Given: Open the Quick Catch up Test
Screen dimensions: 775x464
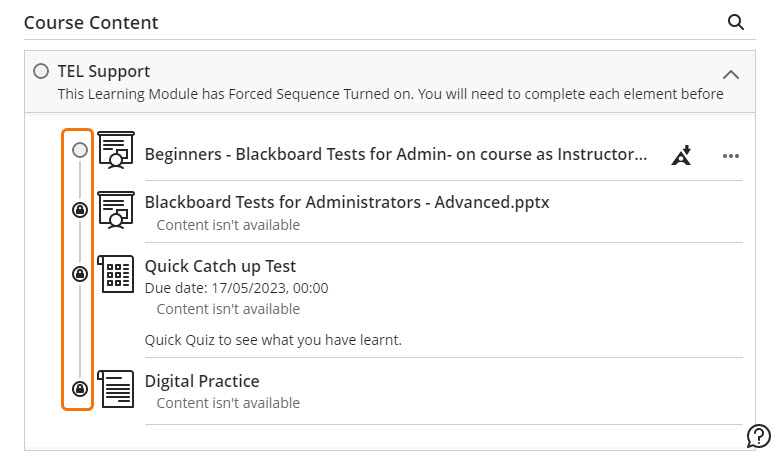Looking at the screenshot, I should (x=220, y=266).
